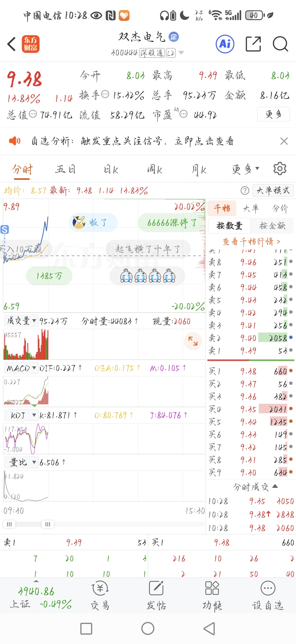Tap Android recent apps square button
The height and width of the screenshot is (644, 296).
(x=86, y=629)
